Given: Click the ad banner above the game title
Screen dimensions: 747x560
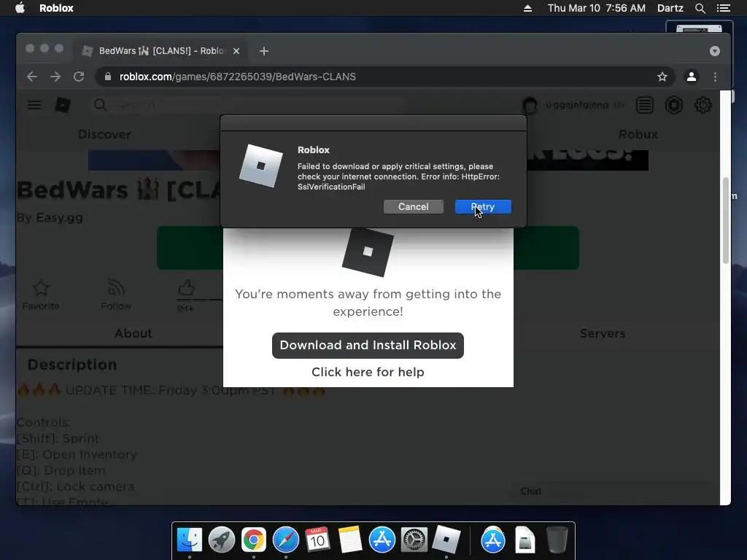Looking at the screenshot, I should coord(368,160).
